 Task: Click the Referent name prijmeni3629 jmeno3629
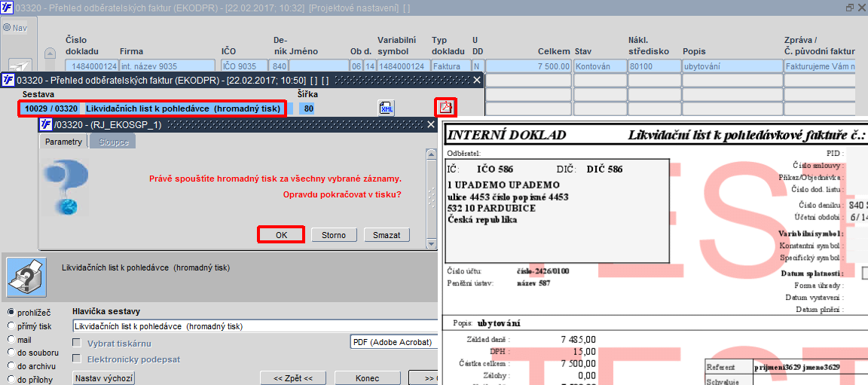click(x=796, y=367)
